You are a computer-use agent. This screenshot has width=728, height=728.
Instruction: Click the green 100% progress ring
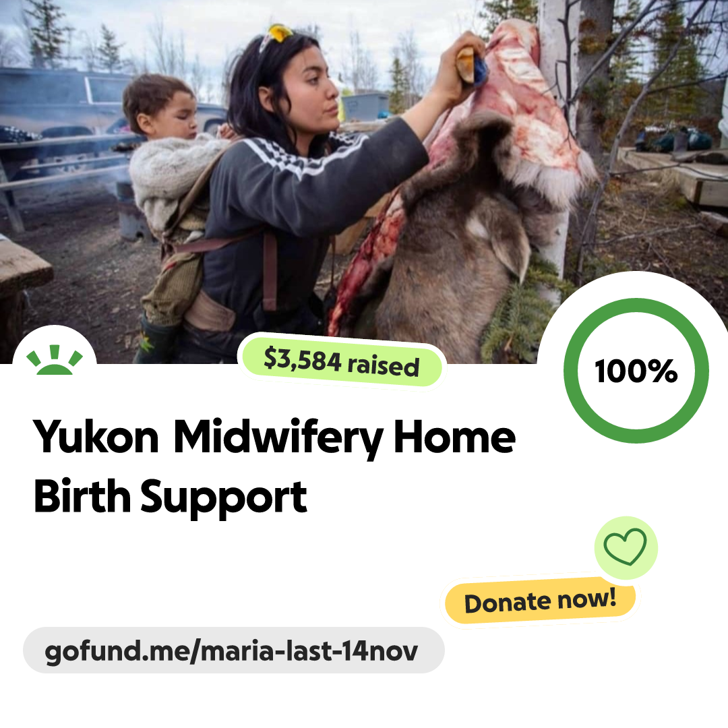[x=636, y=371]
